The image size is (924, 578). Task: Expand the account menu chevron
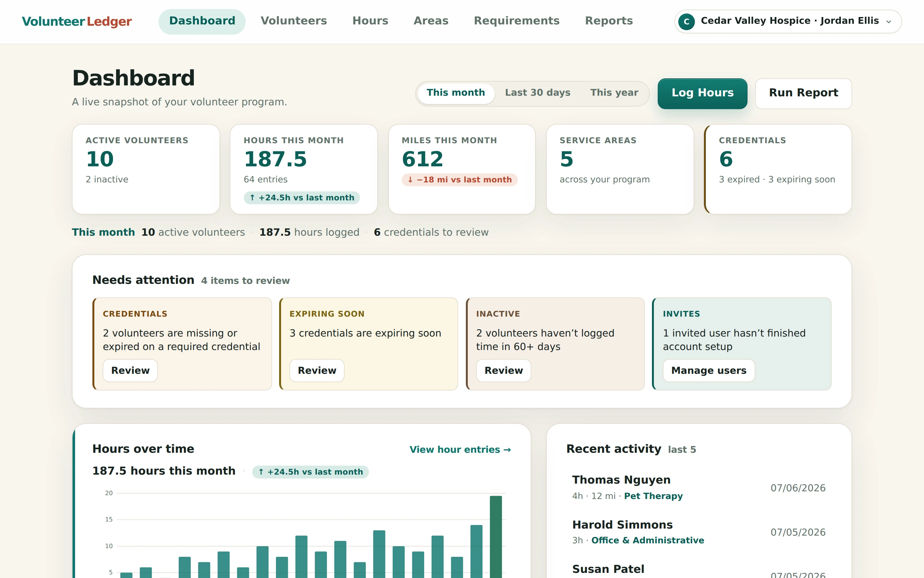889,22
